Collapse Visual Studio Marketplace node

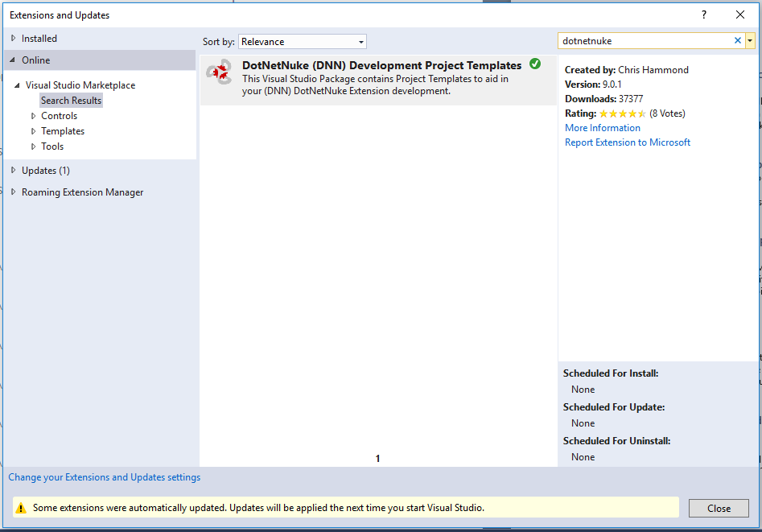pyautogui.click(x=17, y=85)
